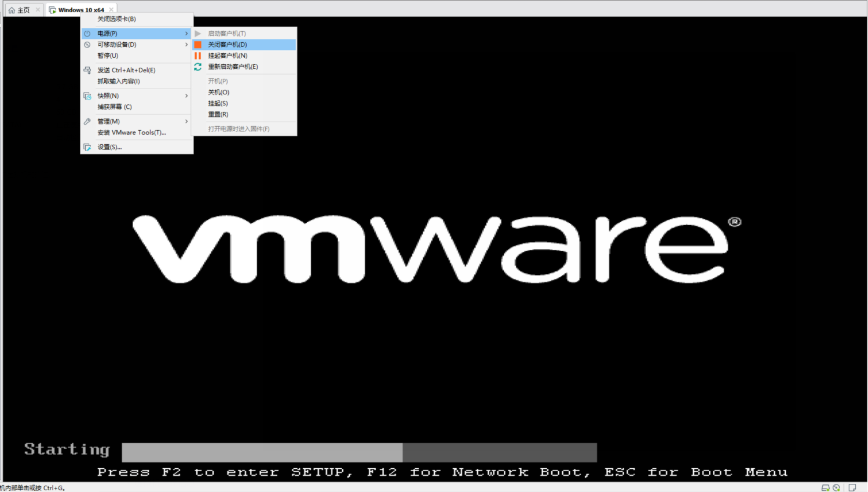Switch to the 主页 tab

coord(24,10)
